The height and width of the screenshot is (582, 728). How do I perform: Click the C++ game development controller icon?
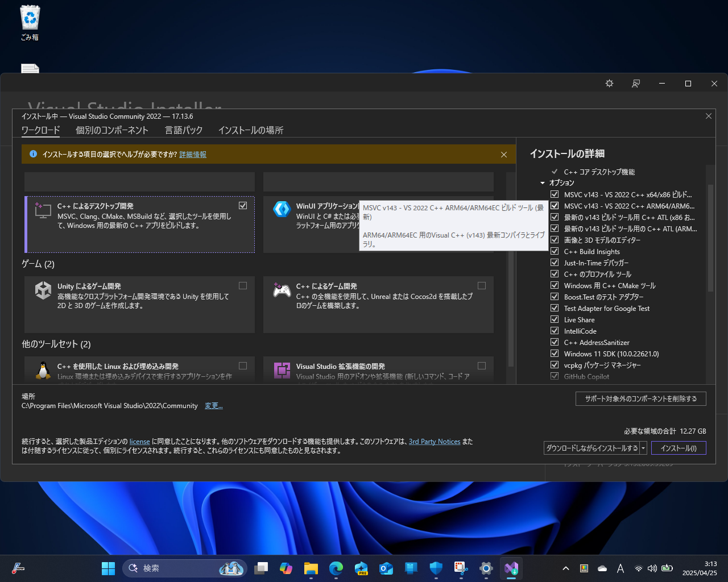click(x=282, y=290)
